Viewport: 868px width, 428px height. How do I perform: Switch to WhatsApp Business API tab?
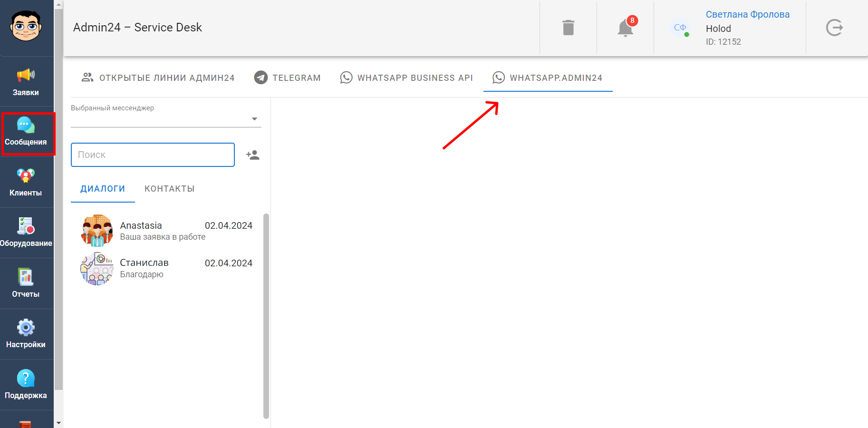click(406, 78)
